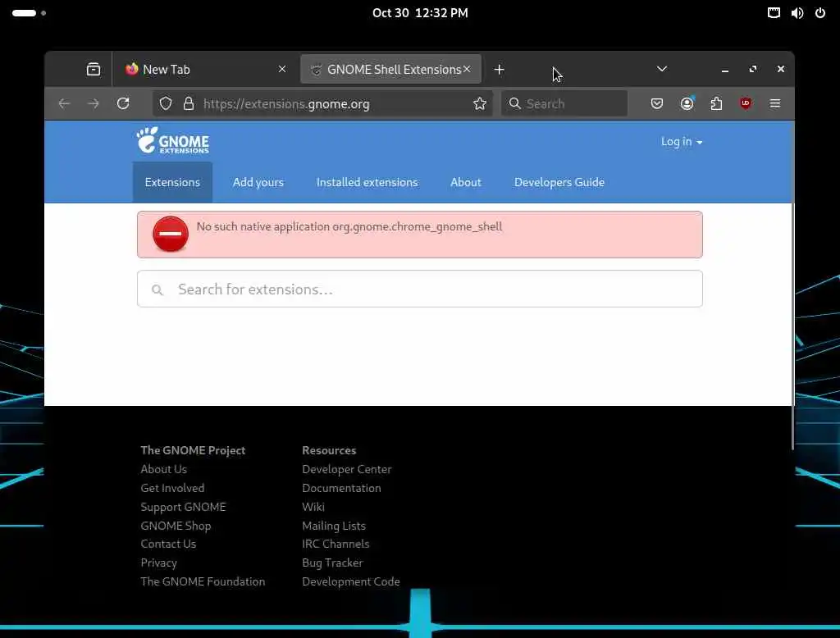The height and width of the screenshot is (638, 840).
Task: Open the Firefox hamburger menu
Action: point(774,103)
